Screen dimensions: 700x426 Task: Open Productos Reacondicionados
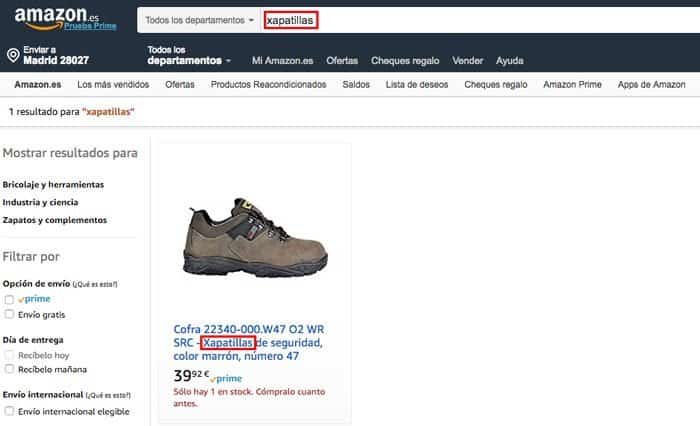(268, 84)
